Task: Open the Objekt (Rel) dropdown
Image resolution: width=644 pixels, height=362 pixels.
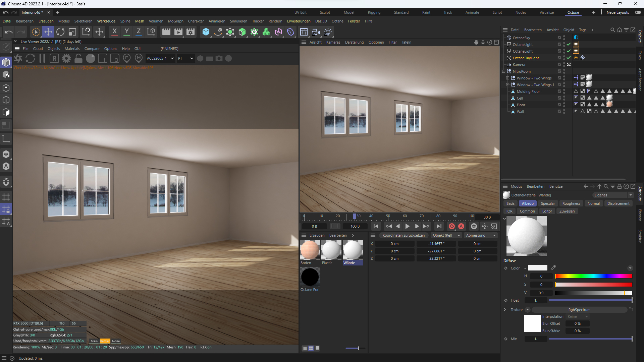Action: [446, 235]
